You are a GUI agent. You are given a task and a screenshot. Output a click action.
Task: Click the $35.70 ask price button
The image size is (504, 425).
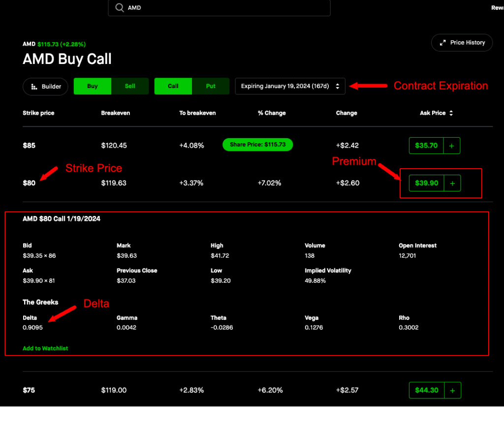(x=426, y=146)
